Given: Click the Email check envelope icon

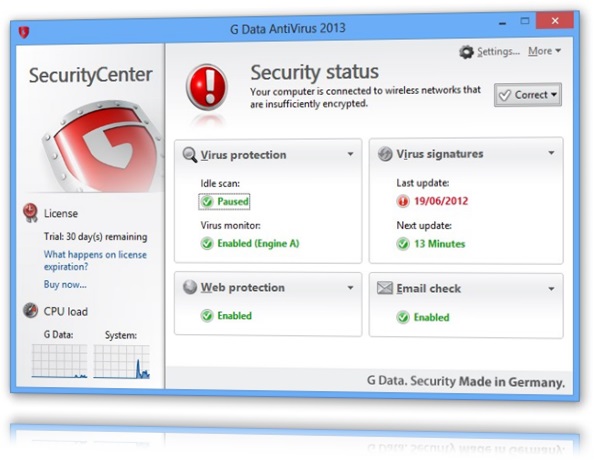Looking at the screenshot, I should click(x=385, y=288).
